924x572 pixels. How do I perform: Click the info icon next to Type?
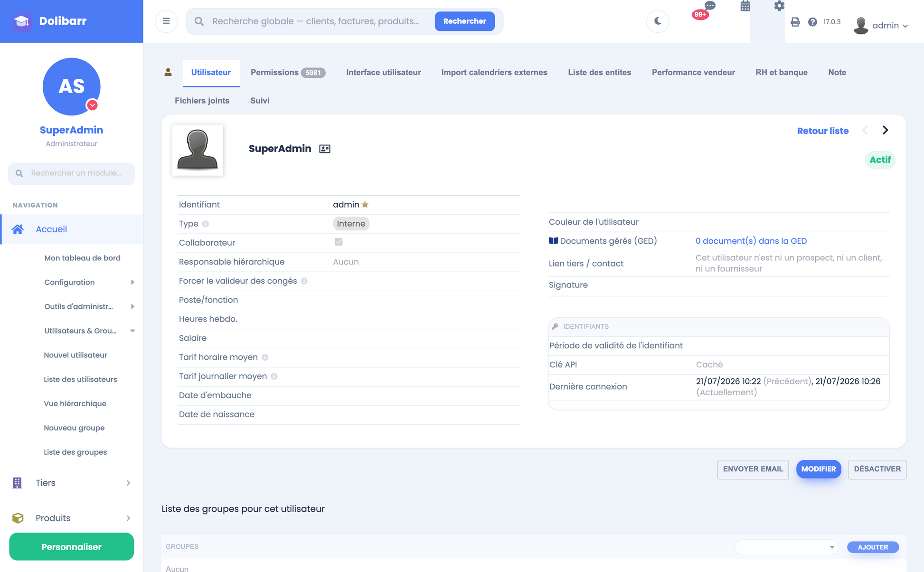(x=206, y=224)
